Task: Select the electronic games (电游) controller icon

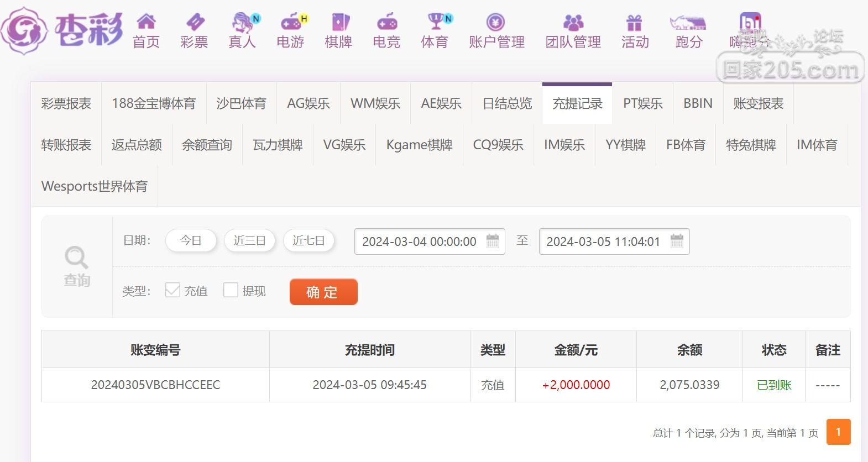Action: [290, 23]
